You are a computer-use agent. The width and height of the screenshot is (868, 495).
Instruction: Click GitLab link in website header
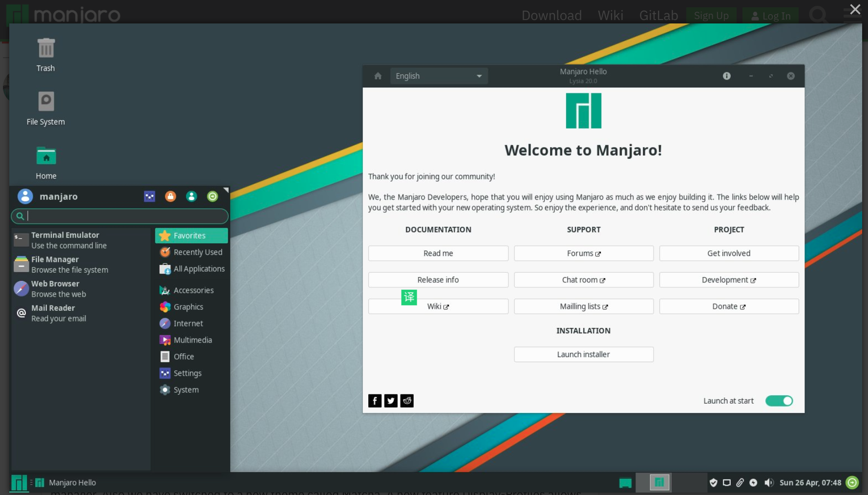coord(658,16)
